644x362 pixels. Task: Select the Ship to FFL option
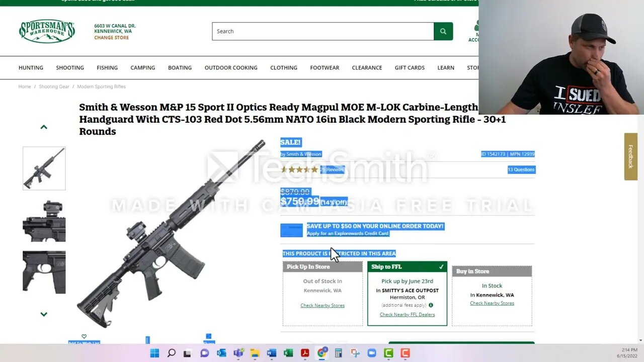(407, 294)
